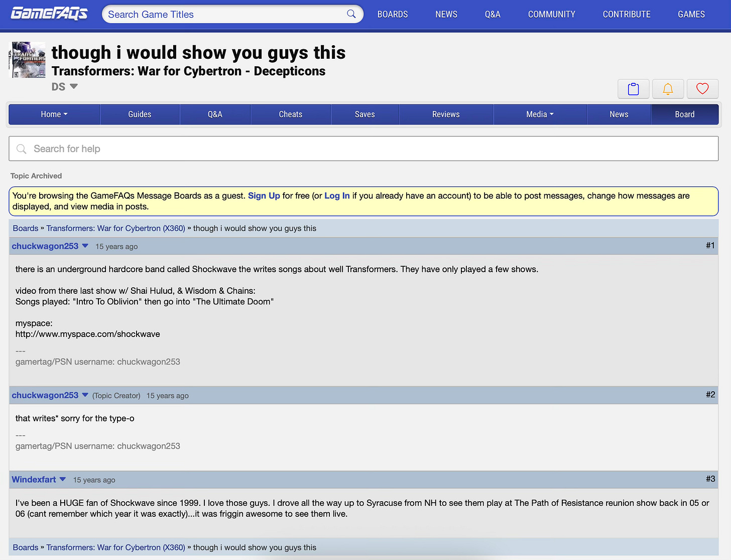
Task: Open the CONTRIBUTE top menu
Action: (627, 14)
